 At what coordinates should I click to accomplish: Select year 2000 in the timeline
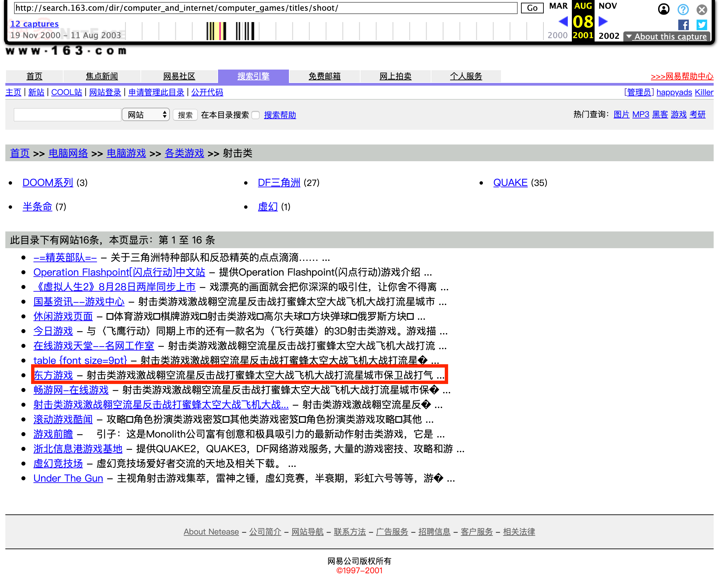(557, 35)
